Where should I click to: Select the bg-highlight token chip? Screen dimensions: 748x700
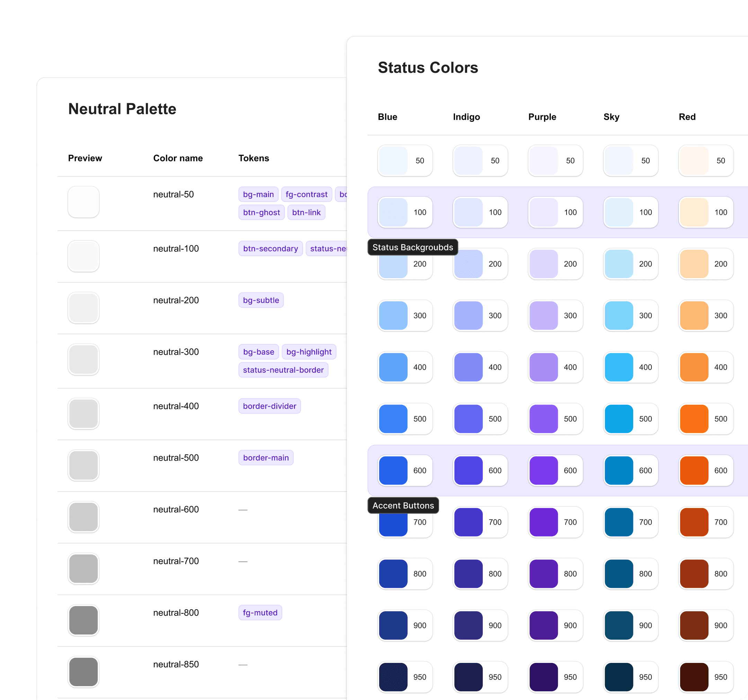point(309,352)
